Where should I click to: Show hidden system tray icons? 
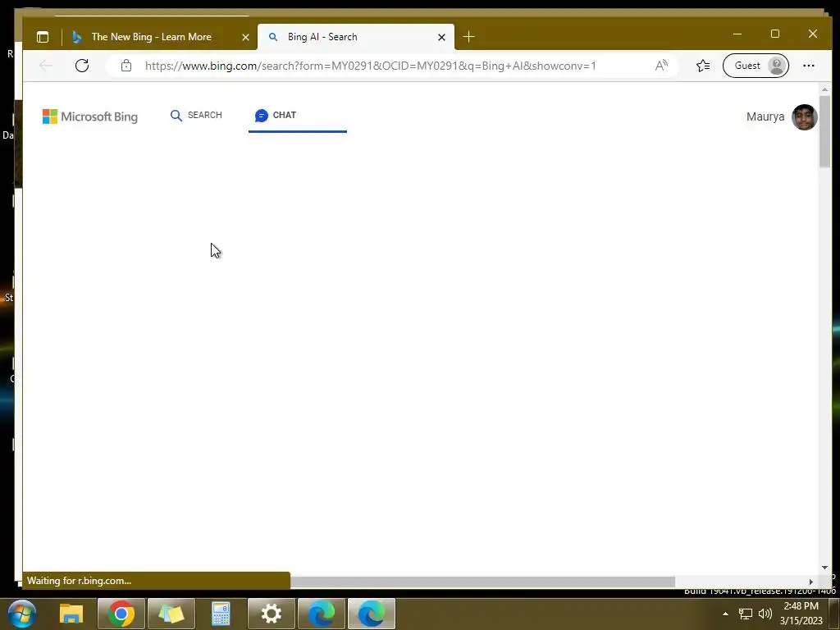click(725, 614)
